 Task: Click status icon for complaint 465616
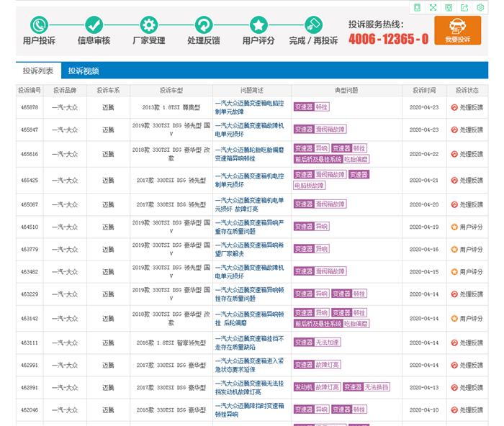454,154
